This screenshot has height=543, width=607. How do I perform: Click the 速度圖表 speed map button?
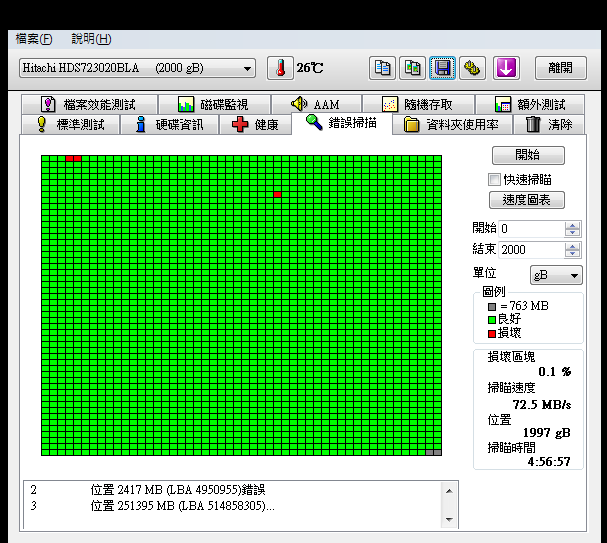pos(526,200)
